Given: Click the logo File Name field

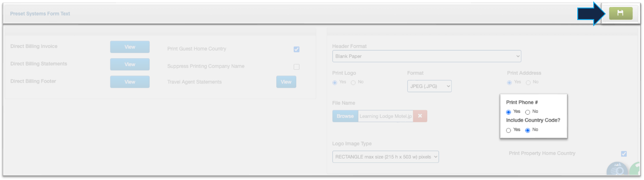Looking at the screenshot, I should [385, 116].
